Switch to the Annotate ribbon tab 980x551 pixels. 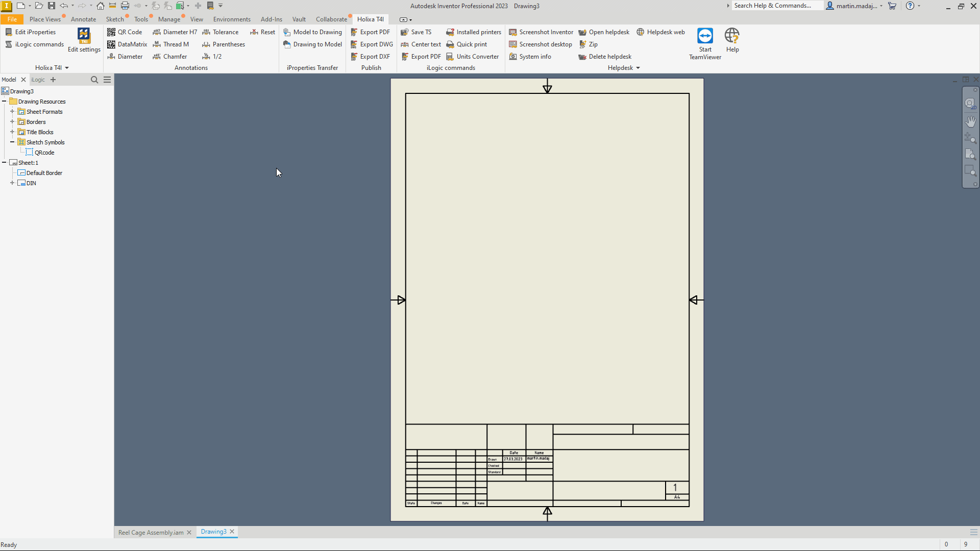[x=83, y=19]
